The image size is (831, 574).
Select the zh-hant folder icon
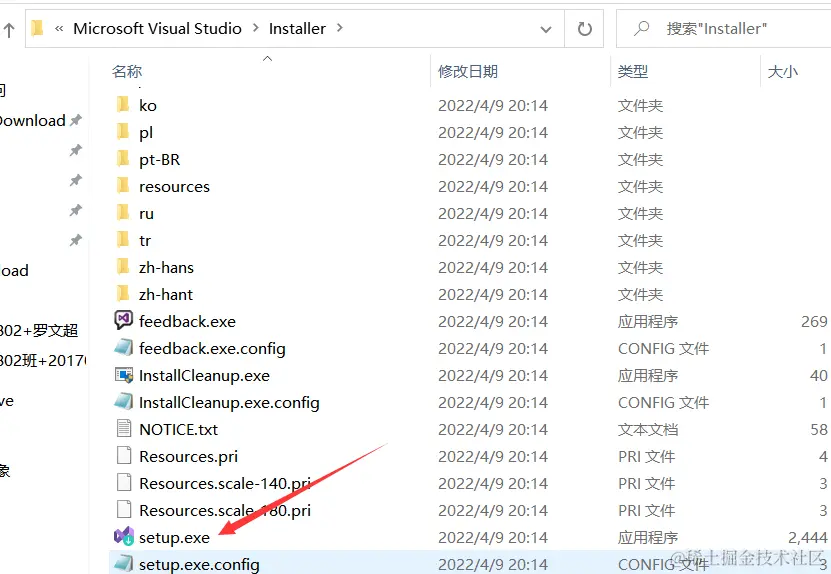(123, 294)
